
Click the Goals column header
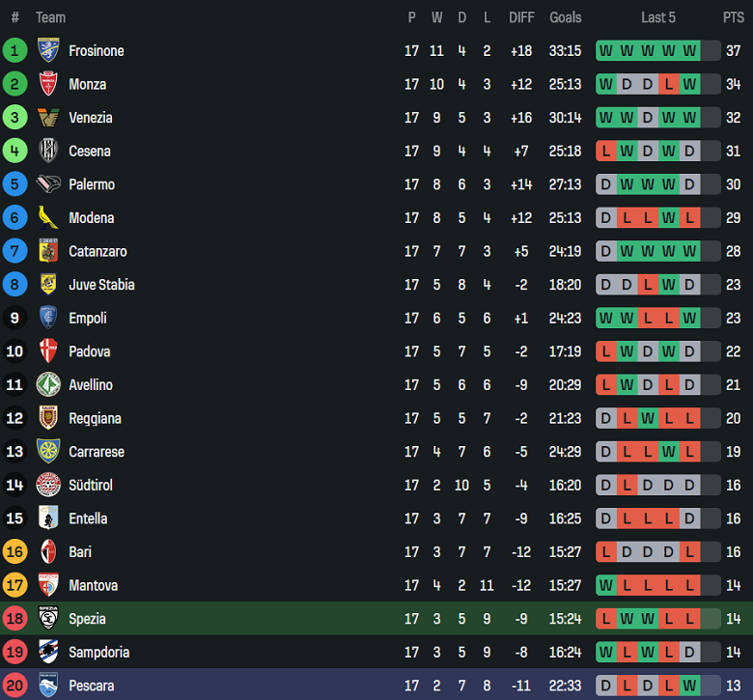pyautogui.click(x=566, y=17)
